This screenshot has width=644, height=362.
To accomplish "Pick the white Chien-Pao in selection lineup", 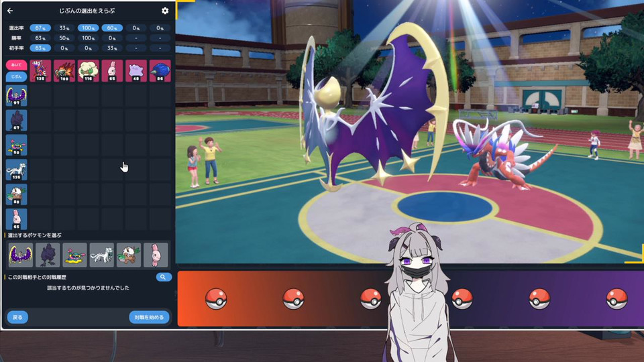I will tap(102, 255).
